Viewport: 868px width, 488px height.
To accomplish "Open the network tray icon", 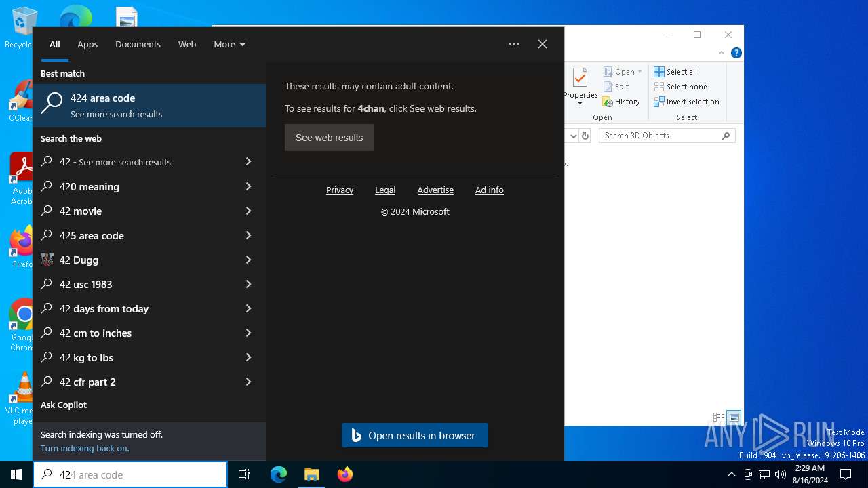I will (x=764, y=474).
